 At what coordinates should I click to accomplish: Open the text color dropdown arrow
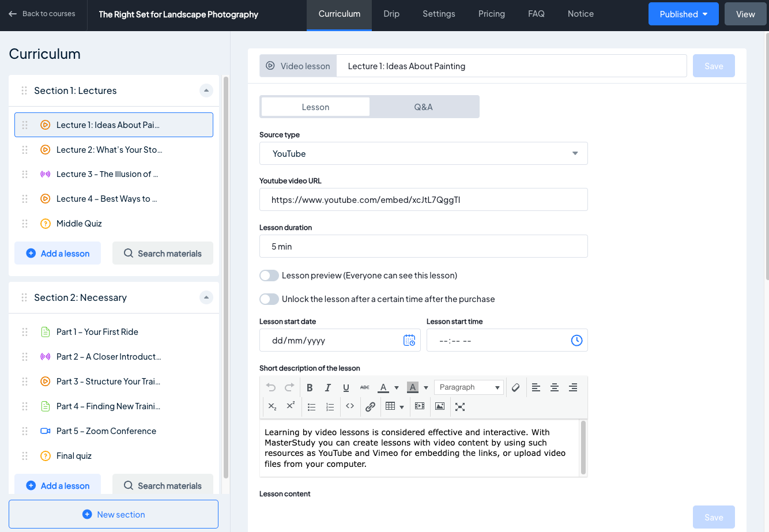click(397, 388)
